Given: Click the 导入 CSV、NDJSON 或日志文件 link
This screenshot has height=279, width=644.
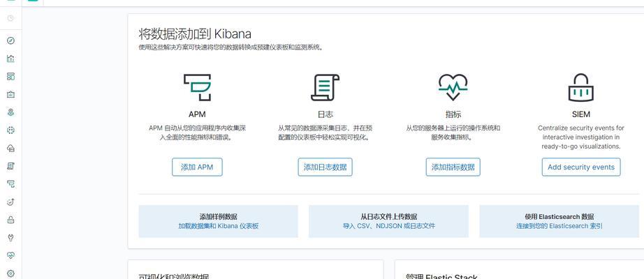Looking at the screenshot, I should (388, 226).
